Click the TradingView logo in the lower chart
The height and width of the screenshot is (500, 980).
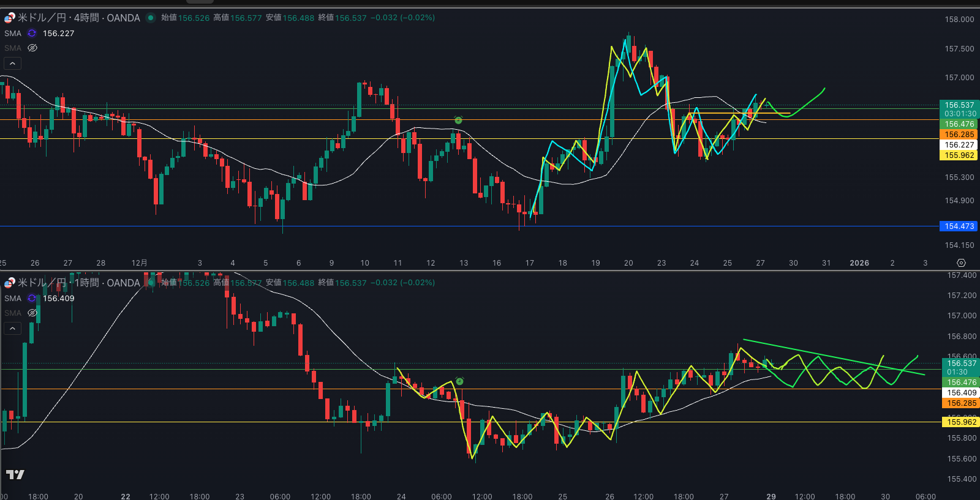click(x=15, y=474)
